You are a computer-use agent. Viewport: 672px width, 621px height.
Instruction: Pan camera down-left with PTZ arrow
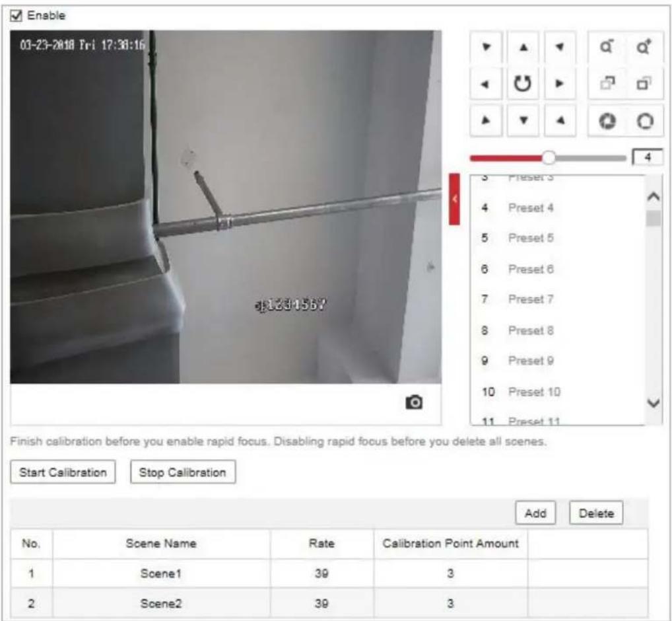tap(486, 120)
